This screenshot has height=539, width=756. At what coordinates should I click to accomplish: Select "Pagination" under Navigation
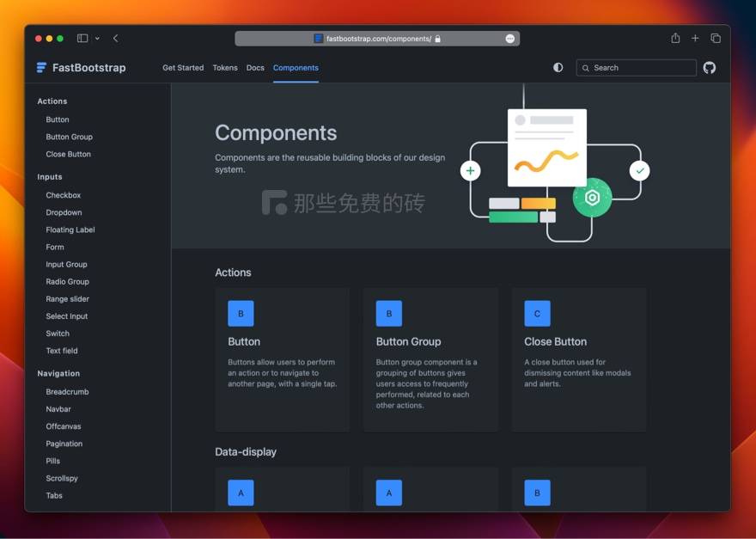[64, 444]
